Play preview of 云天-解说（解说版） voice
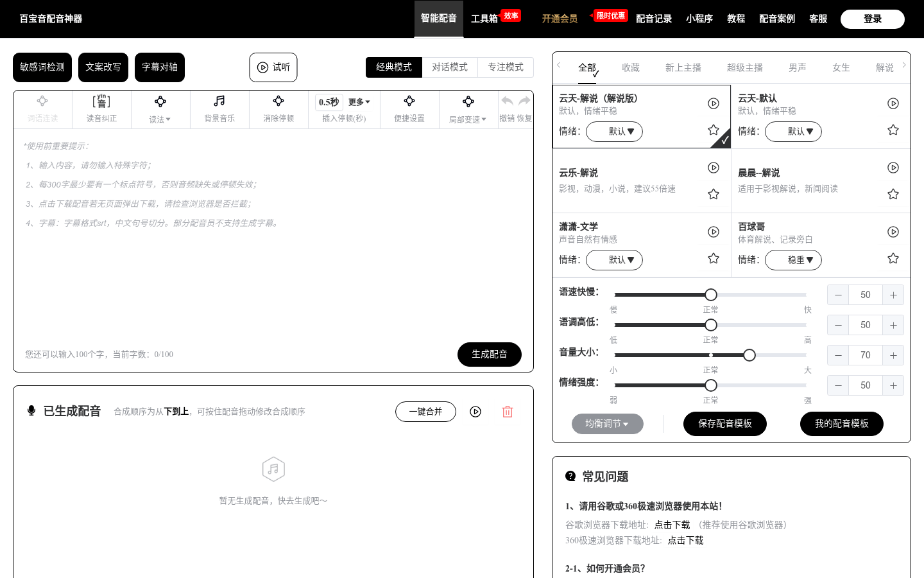Image resolution: width=924 pixels, height=578 pixels. pyautogui.click(x=714, y=103)
